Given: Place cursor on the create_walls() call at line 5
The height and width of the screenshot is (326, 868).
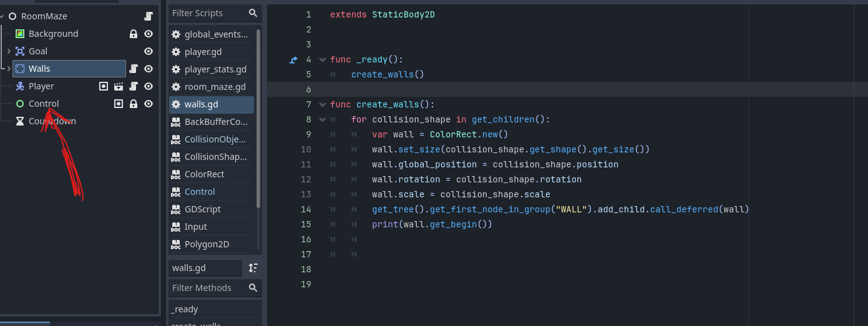Looking at the screenshot, I should 388,74.
